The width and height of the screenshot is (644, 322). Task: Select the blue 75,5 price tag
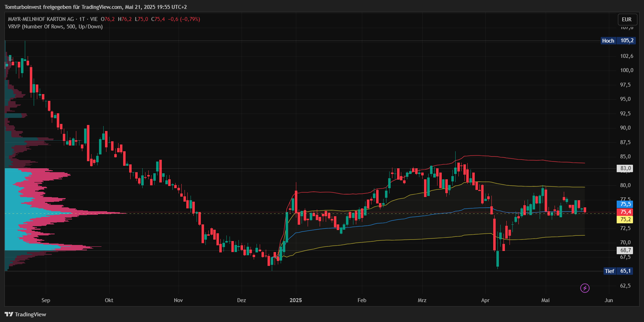point(625,204)
